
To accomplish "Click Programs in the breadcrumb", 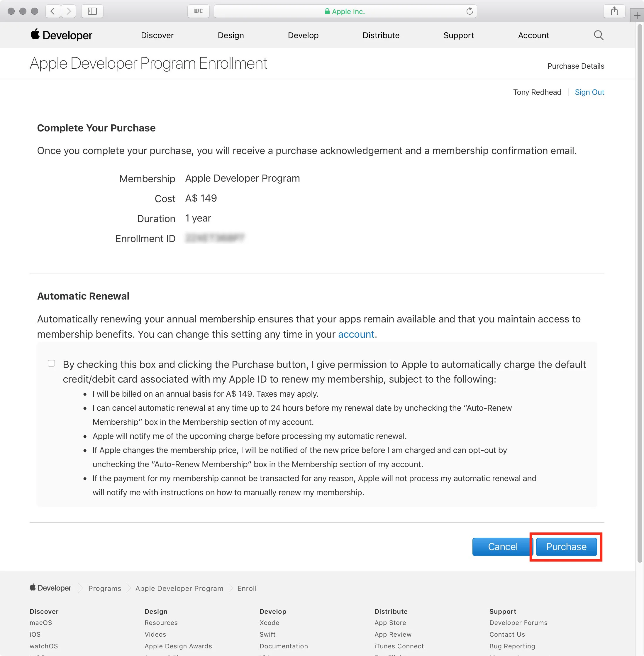I will tap(105, 588).
